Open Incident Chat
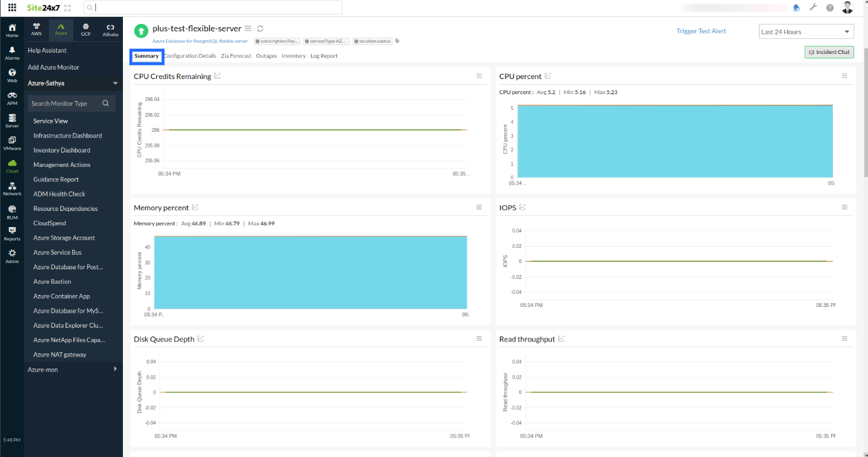This screenshot has height=457, width=868. point(828,52)
